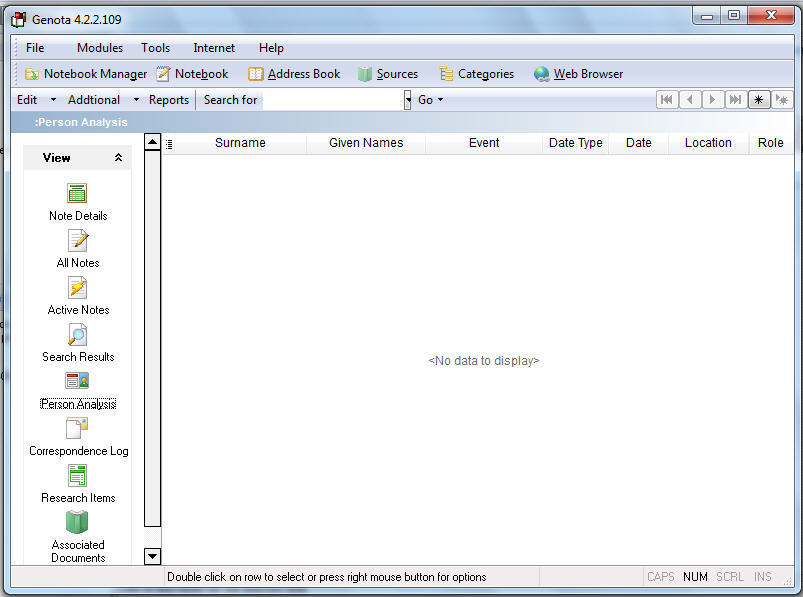Go to the next record
Screen dimensions: 803x597
click(712, 99)
